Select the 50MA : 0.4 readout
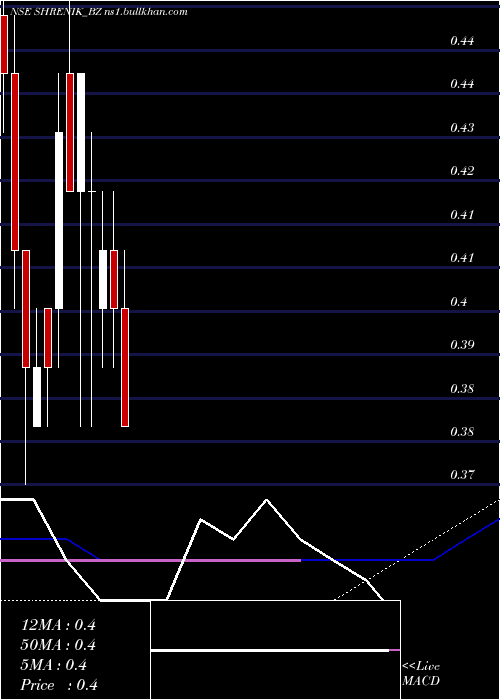Viewport: 500px width, 700px height. pyautogui.click(x=58, y=645)
